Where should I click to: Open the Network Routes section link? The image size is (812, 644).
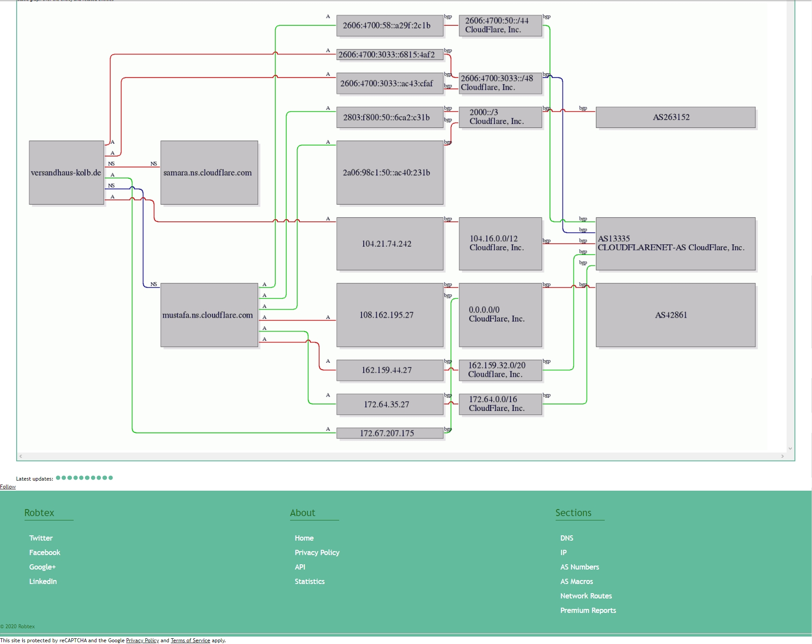click(586, 596)
